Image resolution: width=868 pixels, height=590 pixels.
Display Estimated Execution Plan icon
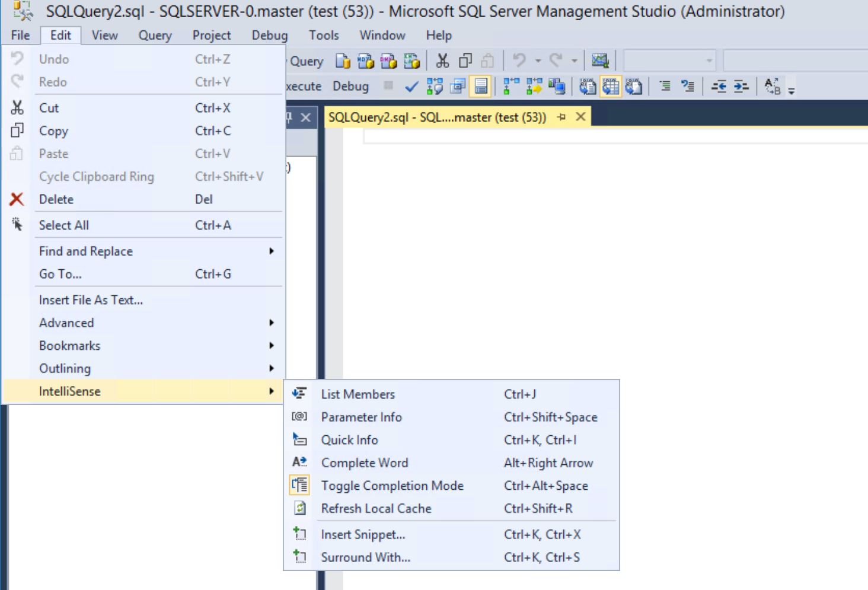click(435, 87)
